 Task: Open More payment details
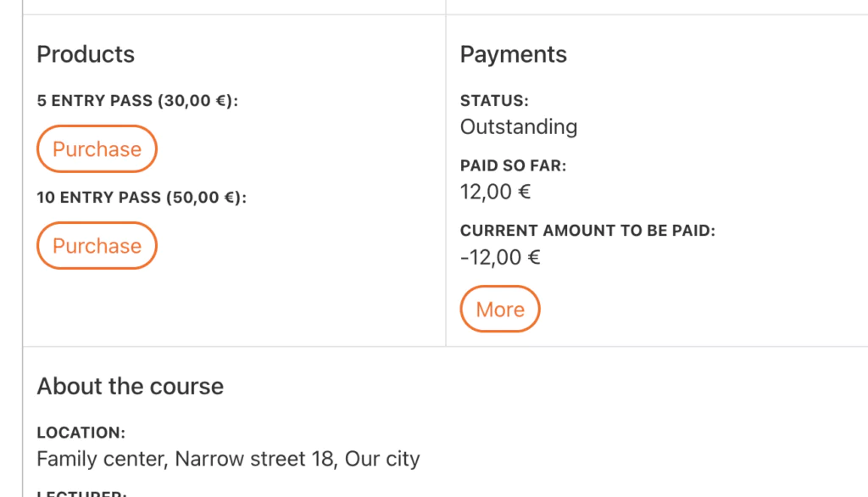point(500,310)
